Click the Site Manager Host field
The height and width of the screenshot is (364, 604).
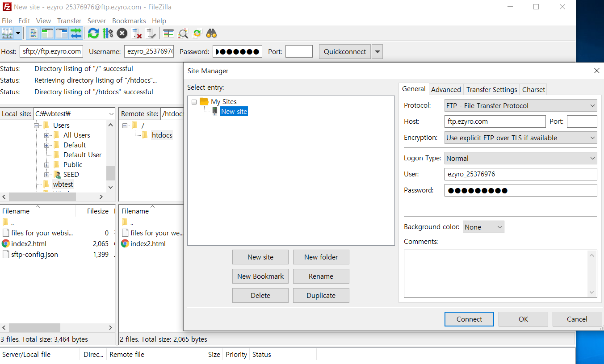pos(495,121)
